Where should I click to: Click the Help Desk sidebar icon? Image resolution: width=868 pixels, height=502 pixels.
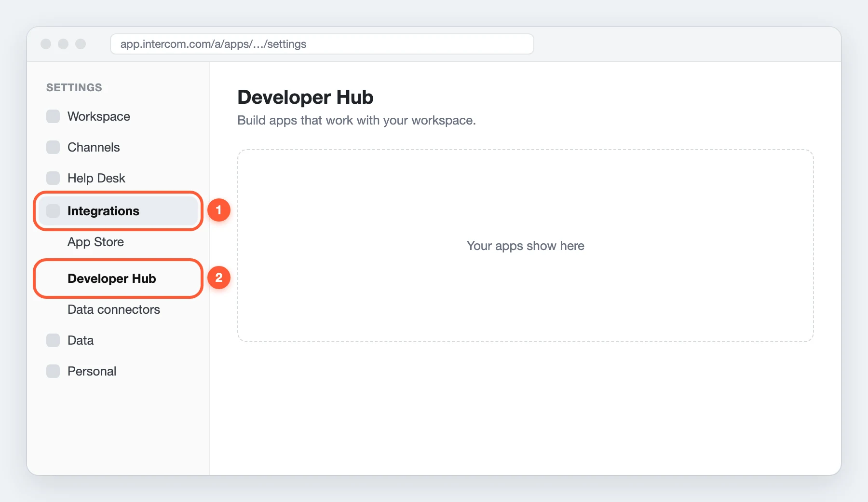click(53, 178)
